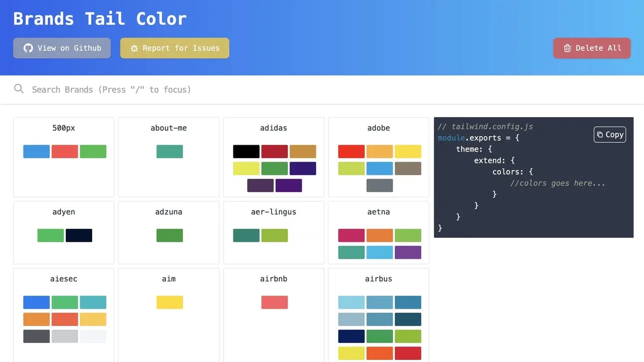Click the adzuna brand name
The width and height of the screenshot is (644, 362).
click(168, 212)
